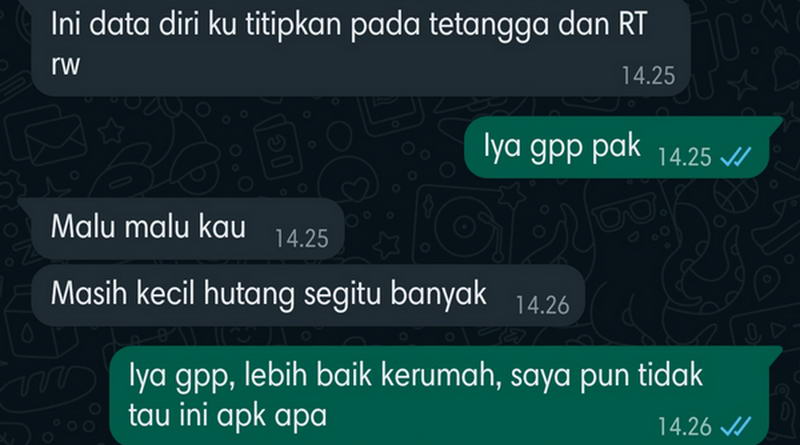Click the 14.25 timestamp on "Malu malu kau"
800x445 pixels.
point(302,238)
